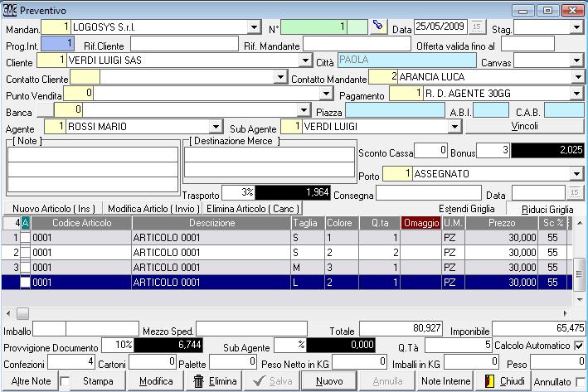This screenshot has width=588, height=392.
Task: Expand the Porto dropdown showing ASSEGNATO
Action: point(577,174)
